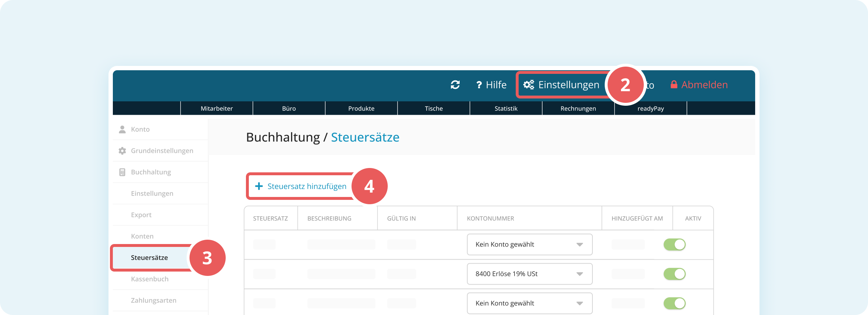Viewport: 868px width, 315px height.
Task: Open Grundeinstellungen in sidebar
Action: (x=160, y=151)
